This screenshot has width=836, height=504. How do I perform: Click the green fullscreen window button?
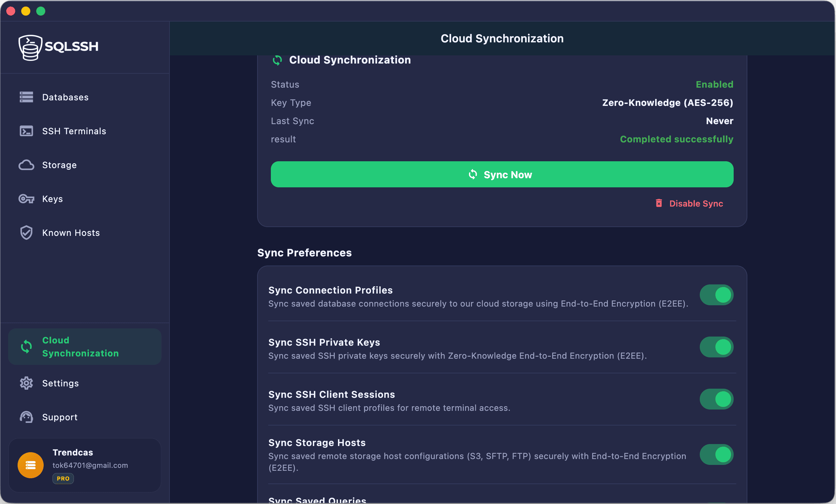tap(41, 11)
